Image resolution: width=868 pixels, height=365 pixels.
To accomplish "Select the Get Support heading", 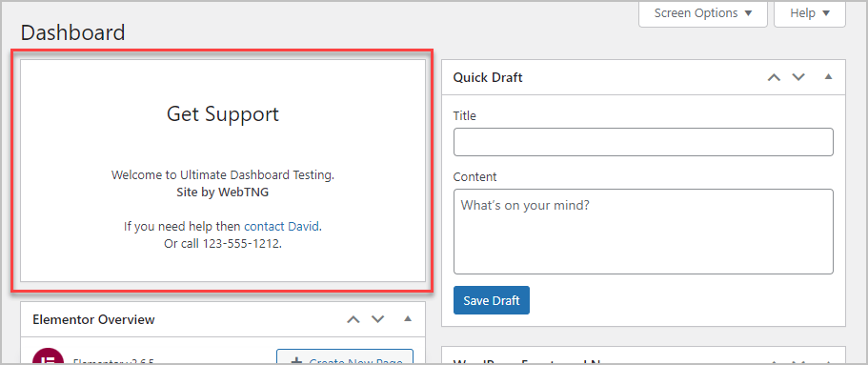I will [223, 114].
